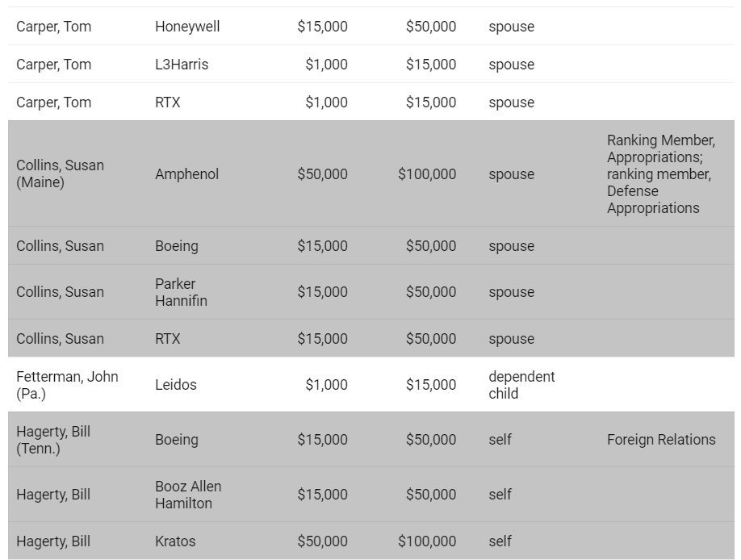Select the Hagerty, Bill (Tenn.) name cell

pos(53,440)
